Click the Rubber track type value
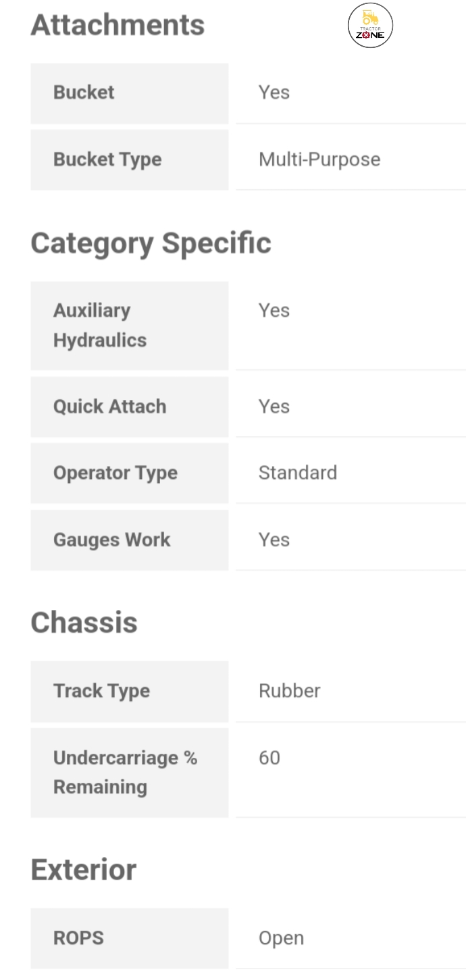Image resolution: width=466 pixels, height=980 pixels. click(x=289, y=691)
